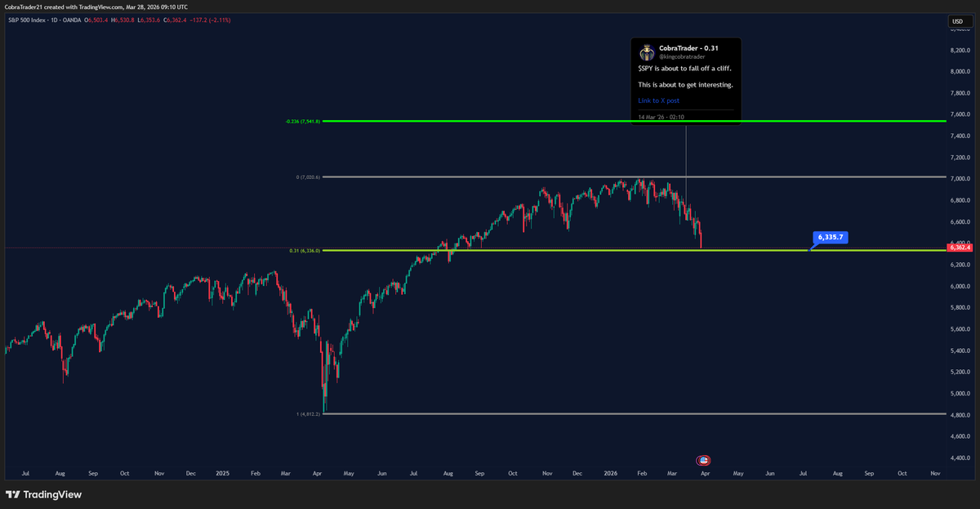Click the 8,000.0 price axis label
This screenshot has height=509, width=980.
(959, 71)
